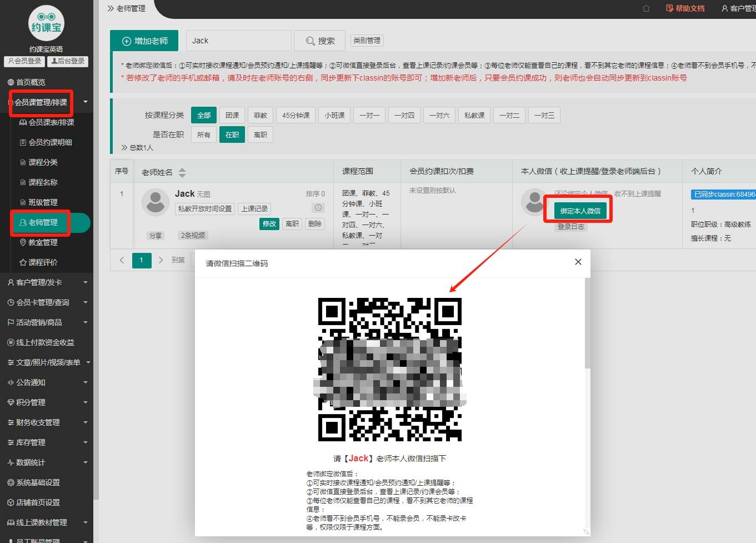Open 上课记录 for Jack
This screenshot has height=543, width=756.
pos(254,209)
